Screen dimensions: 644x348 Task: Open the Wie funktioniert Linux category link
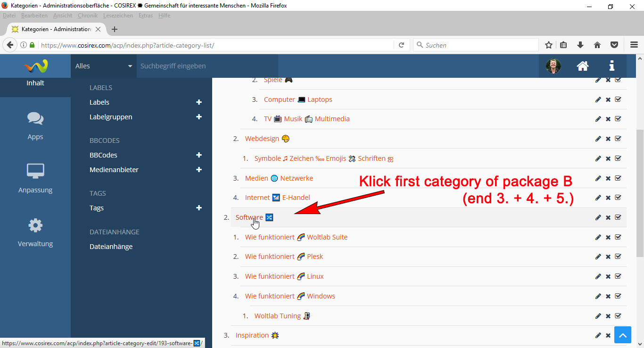point(284,276)
